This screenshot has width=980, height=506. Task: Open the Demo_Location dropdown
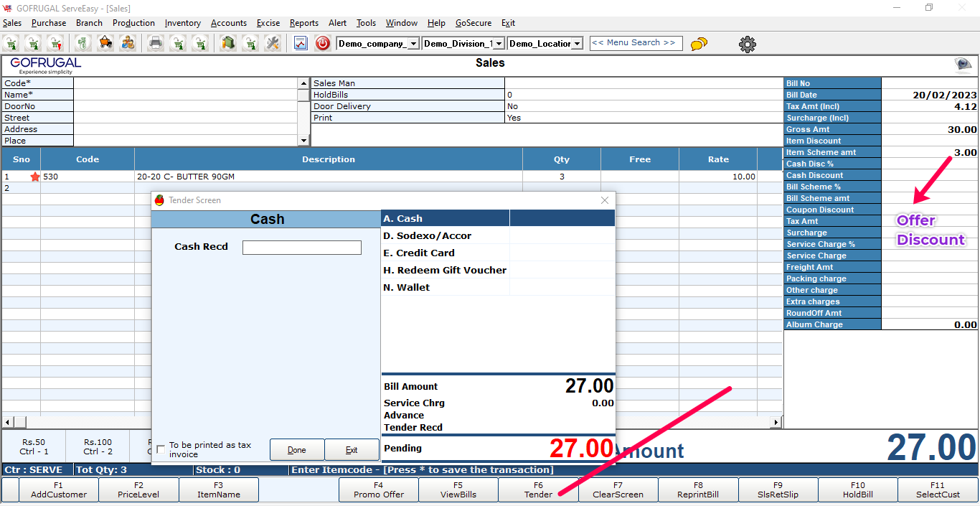(x=578, y=44)
